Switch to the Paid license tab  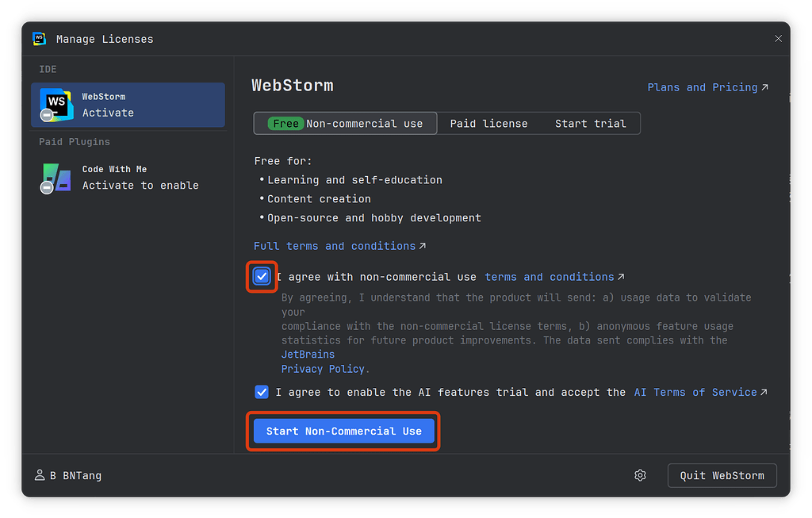tap(488, 123)
